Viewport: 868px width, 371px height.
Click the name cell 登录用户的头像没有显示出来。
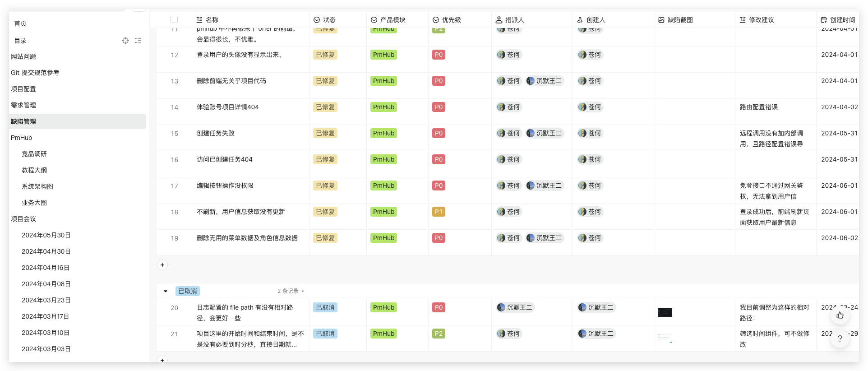(240, 55)
